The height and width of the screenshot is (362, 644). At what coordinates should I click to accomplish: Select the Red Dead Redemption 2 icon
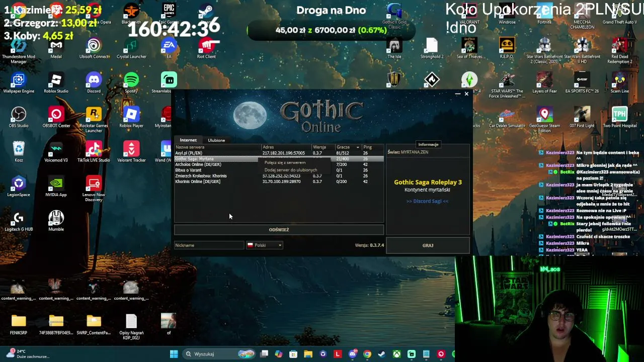pos(620,50)
